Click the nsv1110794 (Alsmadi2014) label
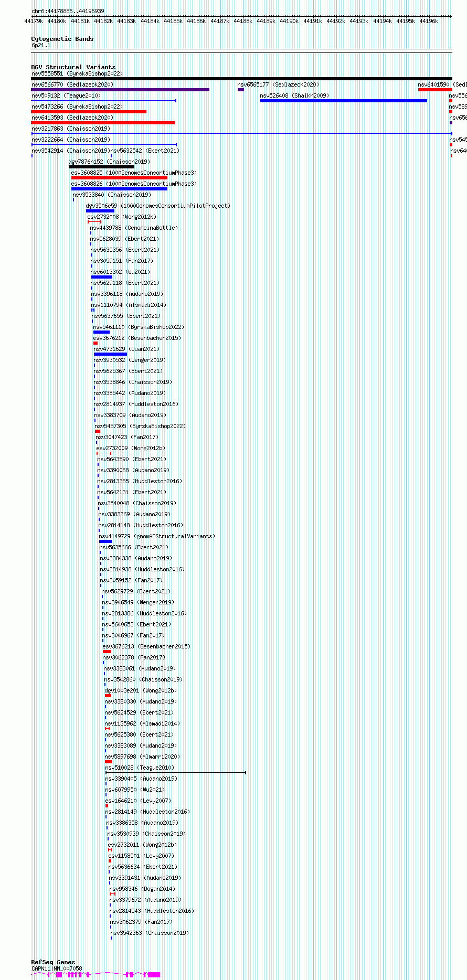467x980 pixels. (129, 305)
